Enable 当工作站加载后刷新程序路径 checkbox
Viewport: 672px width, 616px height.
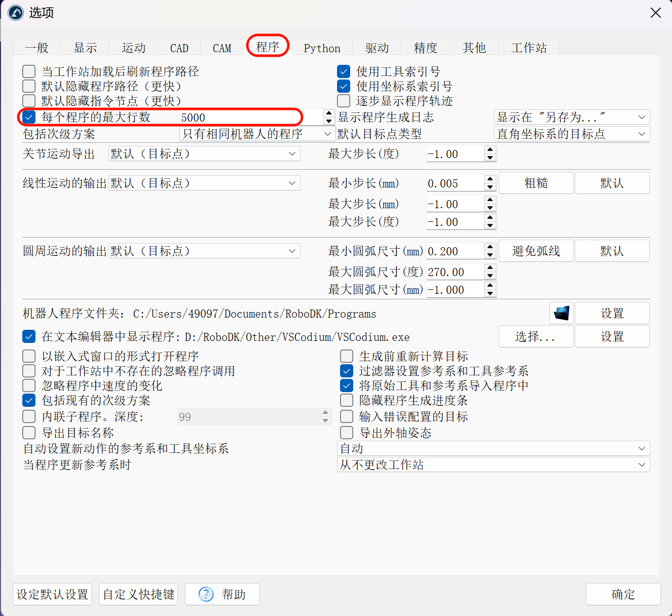[x=29, y=71]
